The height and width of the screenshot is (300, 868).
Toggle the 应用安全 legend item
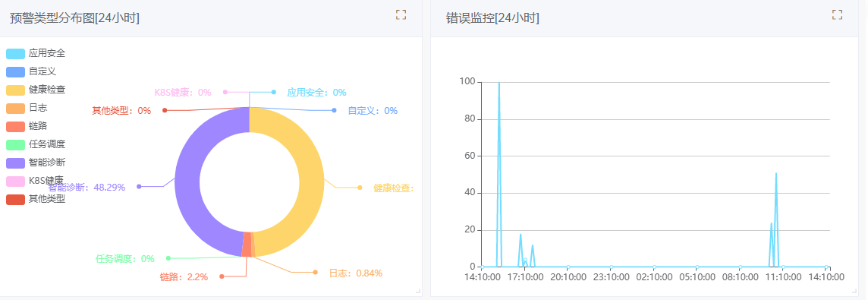[x=36, y=53]
